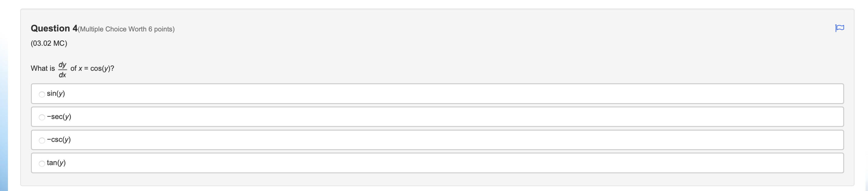Select the -csc(y) radio button
The width and height of the screenshot is (868, 191).
42,140
